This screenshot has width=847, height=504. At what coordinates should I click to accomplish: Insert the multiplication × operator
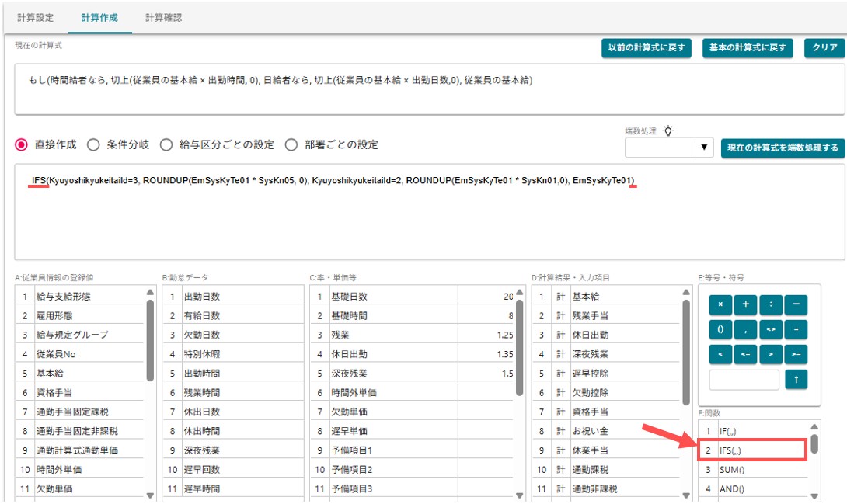click(720, 304)
